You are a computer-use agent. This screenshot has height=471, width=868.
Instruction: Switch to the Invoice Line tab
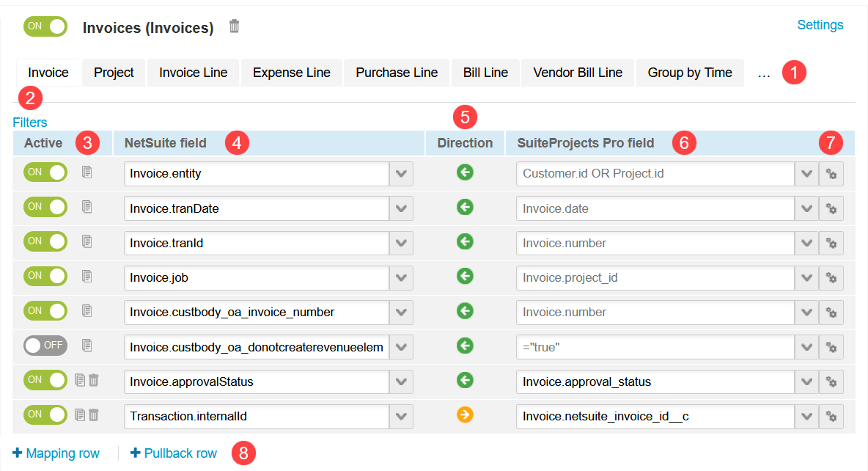click(194, 73)
